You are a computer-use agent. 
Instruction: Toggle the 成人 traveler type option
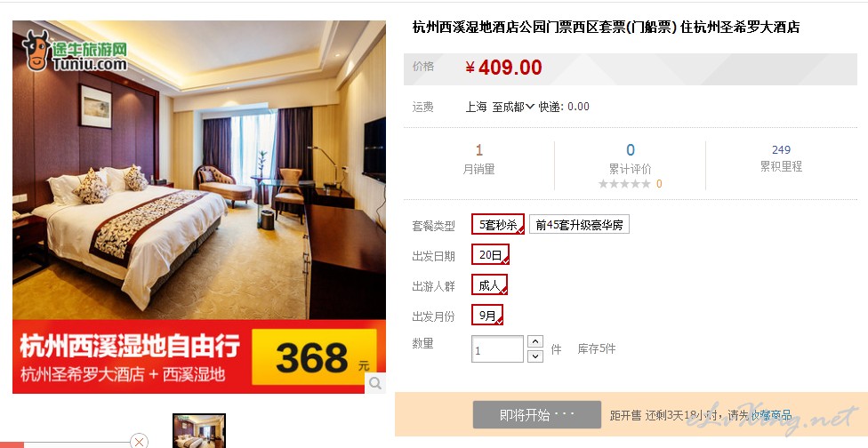[489, 284]
